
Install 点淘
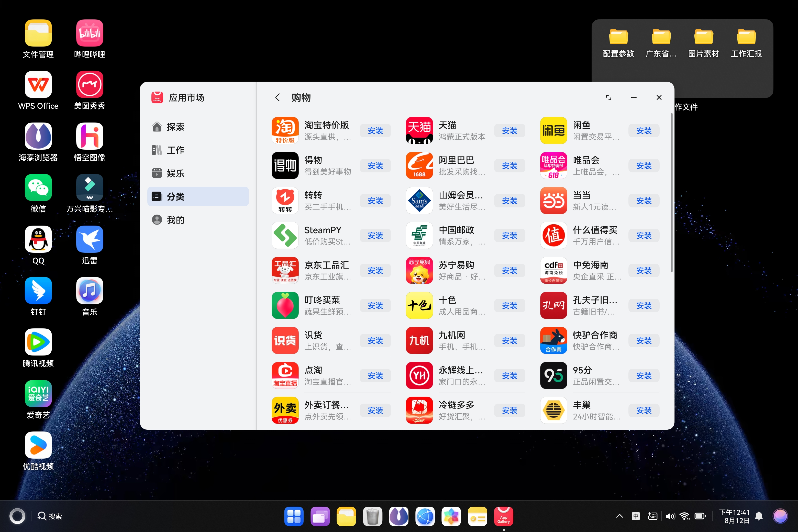375,375
